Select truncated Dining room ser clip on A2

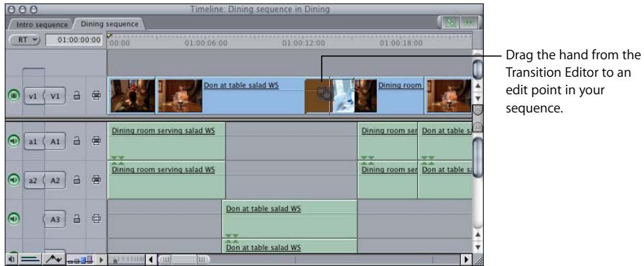[x=388, y=180]
